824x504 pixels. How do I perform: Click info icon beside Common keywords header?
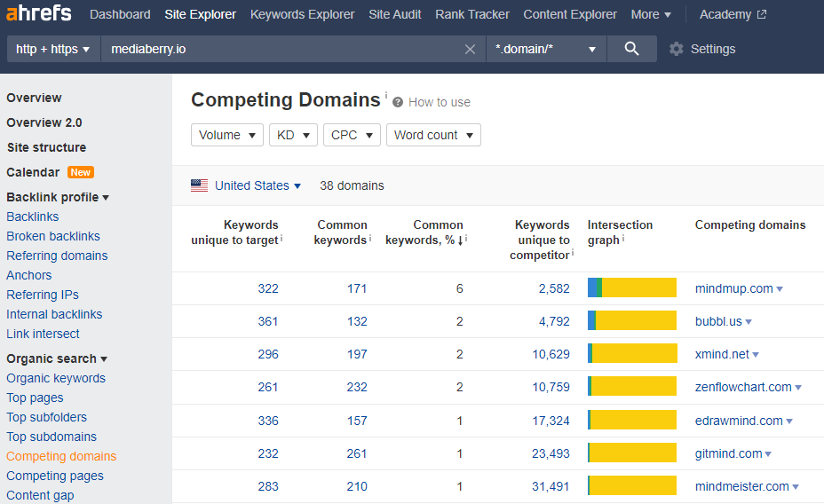pos(370,238)
